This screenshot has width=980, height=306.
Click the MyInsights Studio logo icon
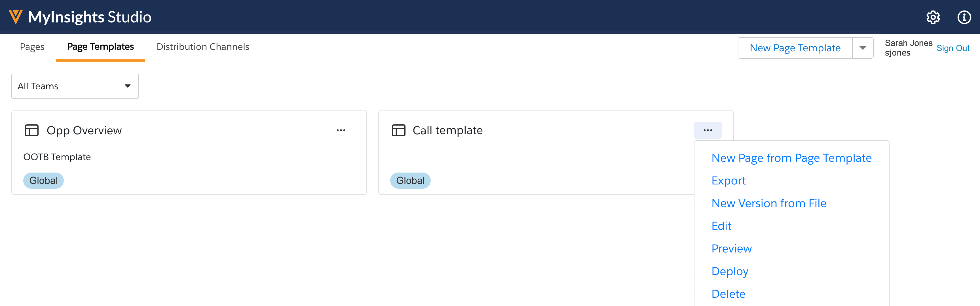(x=16, y=17)
